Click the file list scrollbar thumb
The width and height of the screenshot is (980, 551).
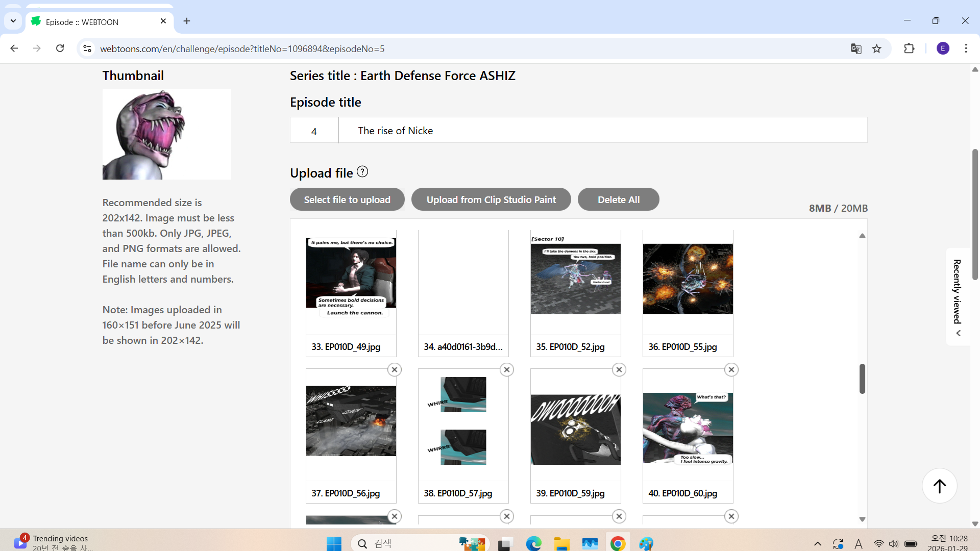pos(862,379)
